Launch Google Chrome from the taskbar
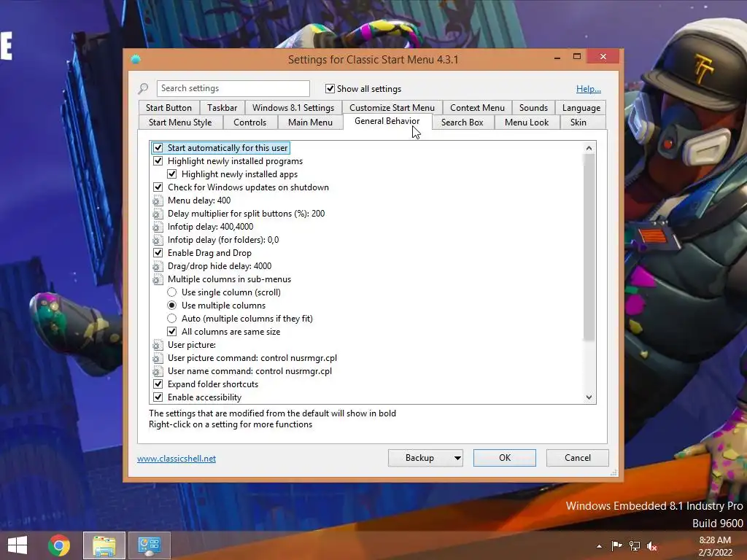Image resolution: width=747 pixels, height=560 pixels. coord(59,545)
